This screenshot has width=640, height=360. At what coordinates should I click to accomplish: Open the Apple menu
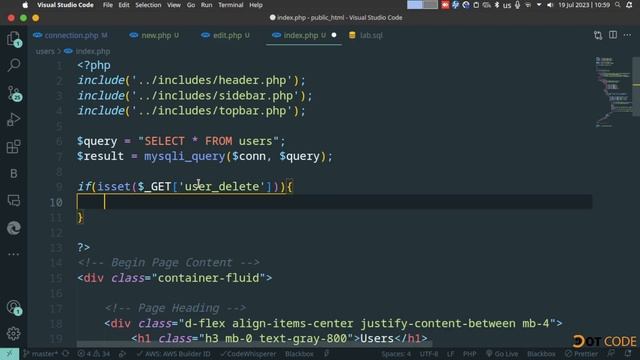25,5
